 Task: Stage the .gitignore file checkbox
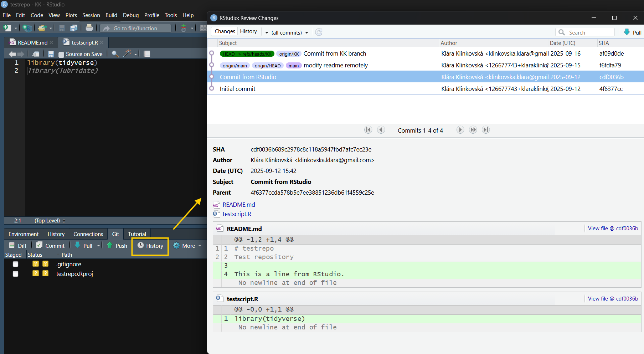[15, 264]
